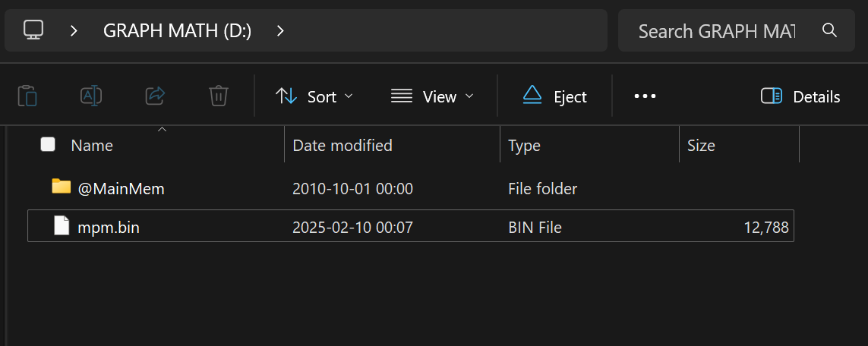Toggle the Details pane

pos(800,96)
